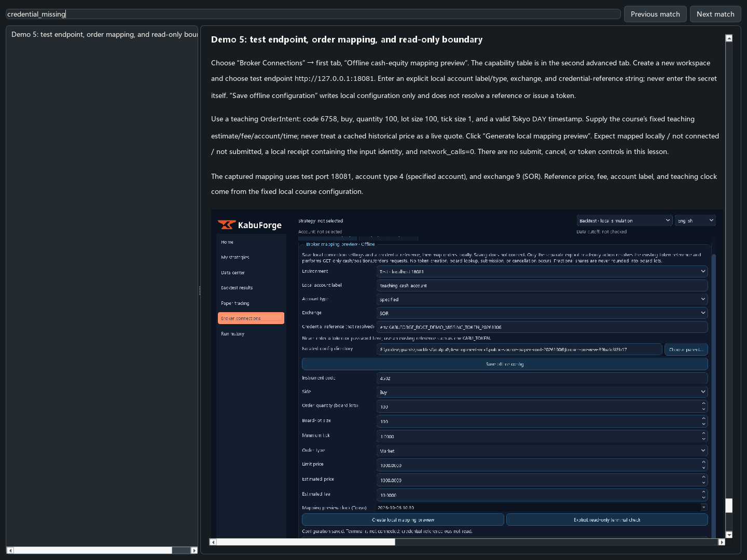The height and width of the screenshot is (560, 747).
Task: Click the word "OrderIntent" in the second paragraph
Action: coord(280,119)
